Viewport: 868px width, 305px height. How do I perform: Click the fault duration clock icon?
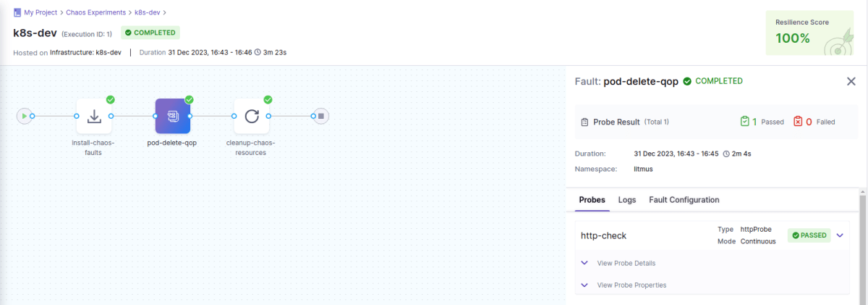(726, 154)
